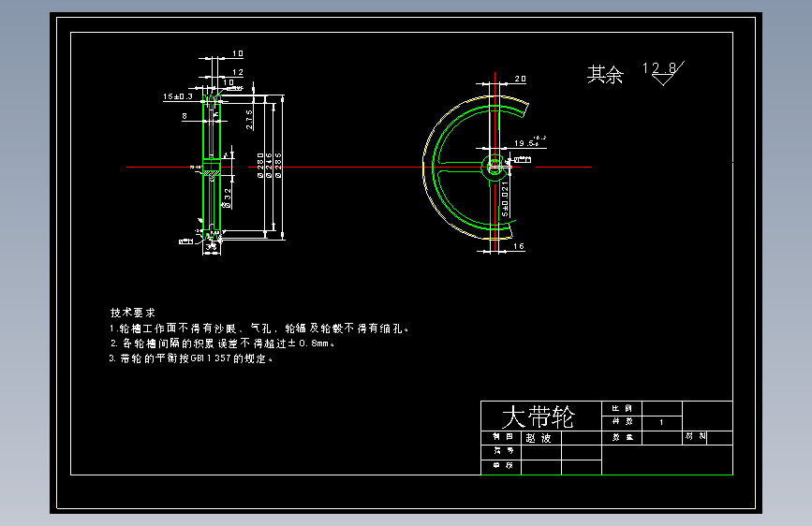Click the 其余 label near roughness symbol
This screenshot has height=526, width=812.
pyautogui.click(x=605, y=75)
